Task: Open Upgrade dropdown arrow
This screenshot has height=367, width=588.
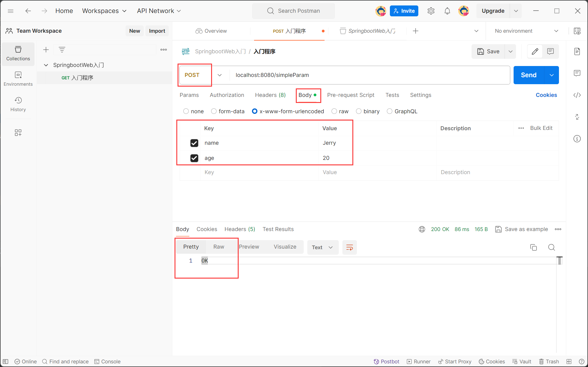Action: (x=516, y=11)
